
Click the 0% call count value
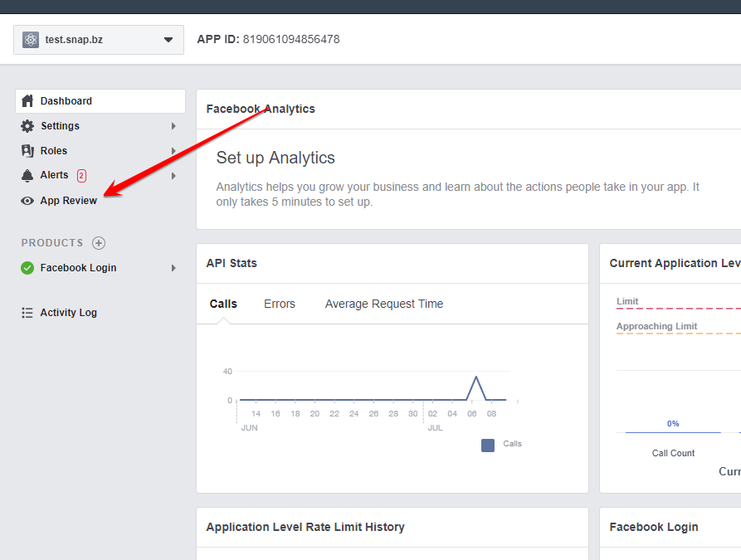tap(673, 424)
